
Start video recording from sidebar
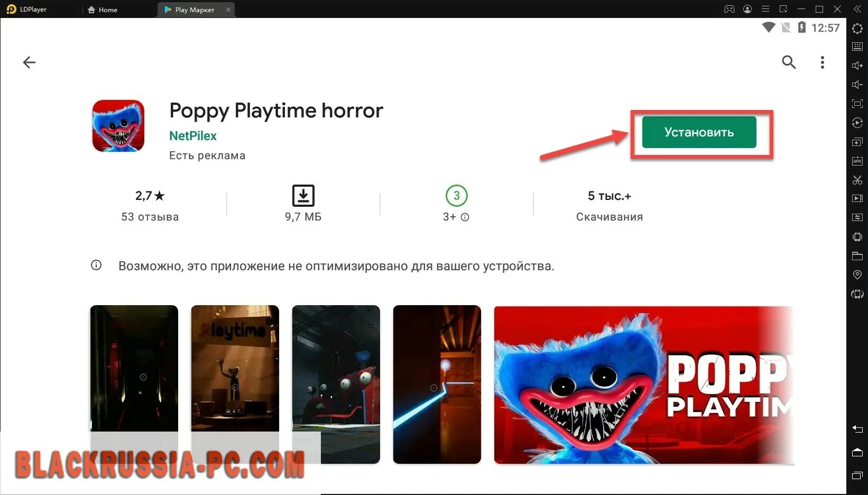[x=857, y=198]
